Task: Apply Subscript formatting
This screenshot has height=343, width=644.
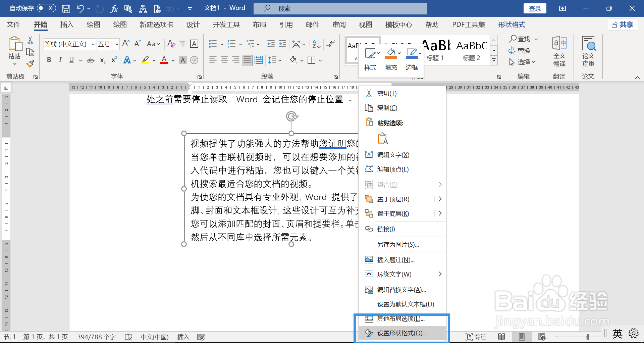Action: [x=103, y=60]
